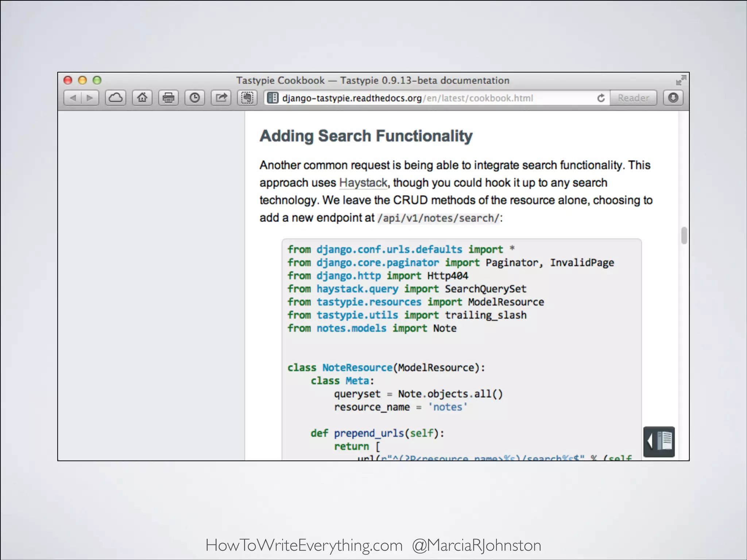
Task: Follow the Haystack link
Action: tap(363, 183)
